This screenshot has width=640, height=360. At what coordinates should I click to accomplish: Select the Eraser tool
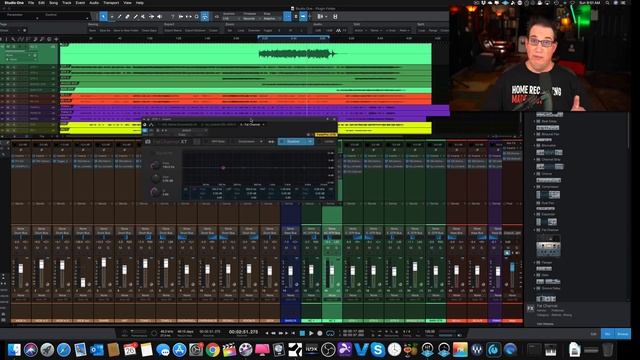click(127, 17)
